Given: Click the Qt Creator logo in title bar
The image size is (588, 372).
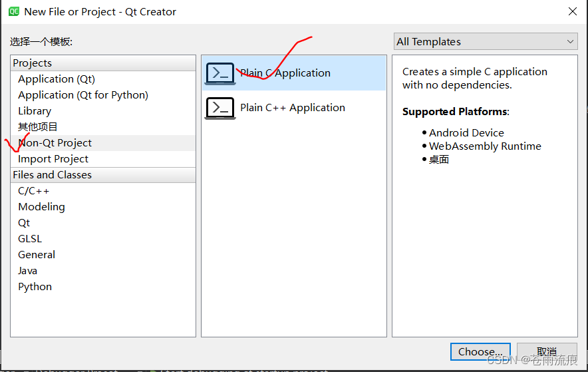Looking at the screenshot, I should pos(14,11).
